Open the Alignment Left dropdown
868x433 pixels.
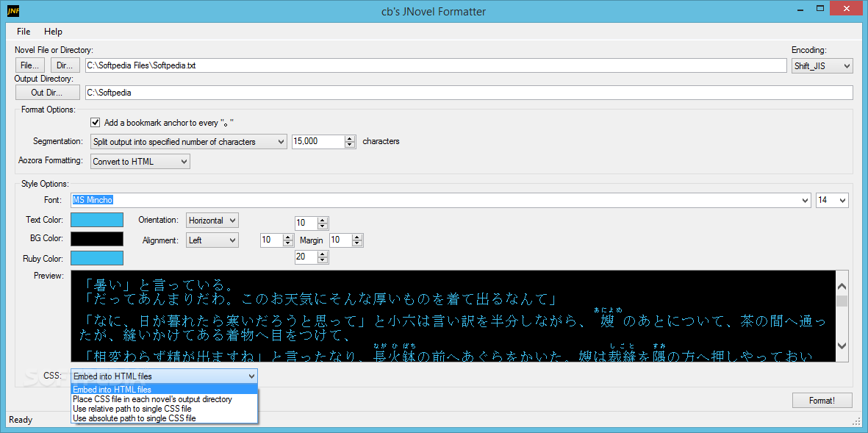[x=212, y=240]
